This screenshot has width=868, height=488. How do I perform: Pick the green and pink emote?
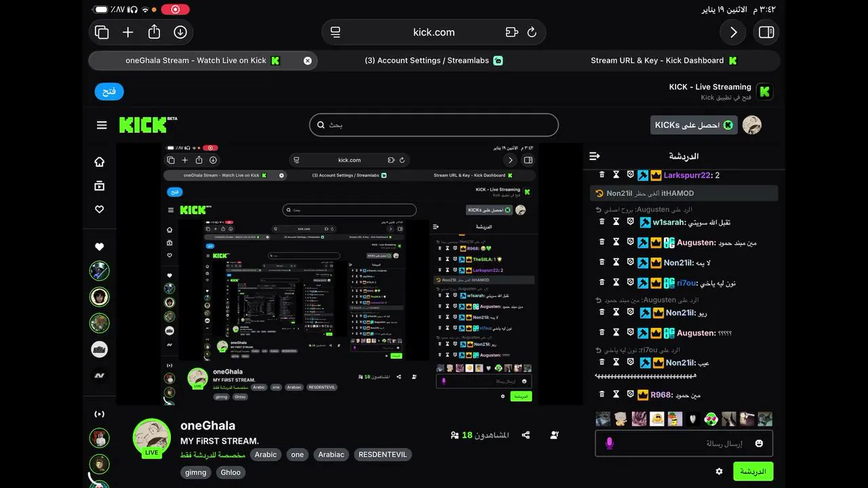[711, 419]
